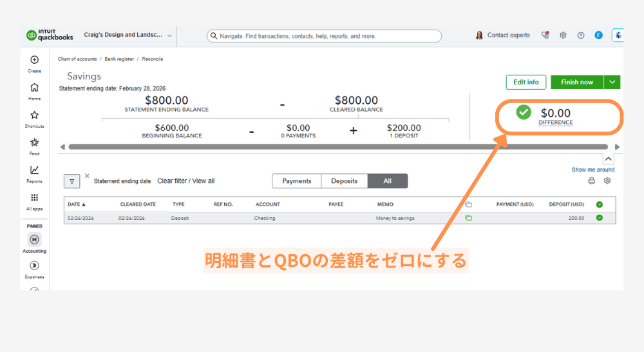Collapse the summary panel with chevron
Viewport: 644px width, 352px height.
pos(609,159)
